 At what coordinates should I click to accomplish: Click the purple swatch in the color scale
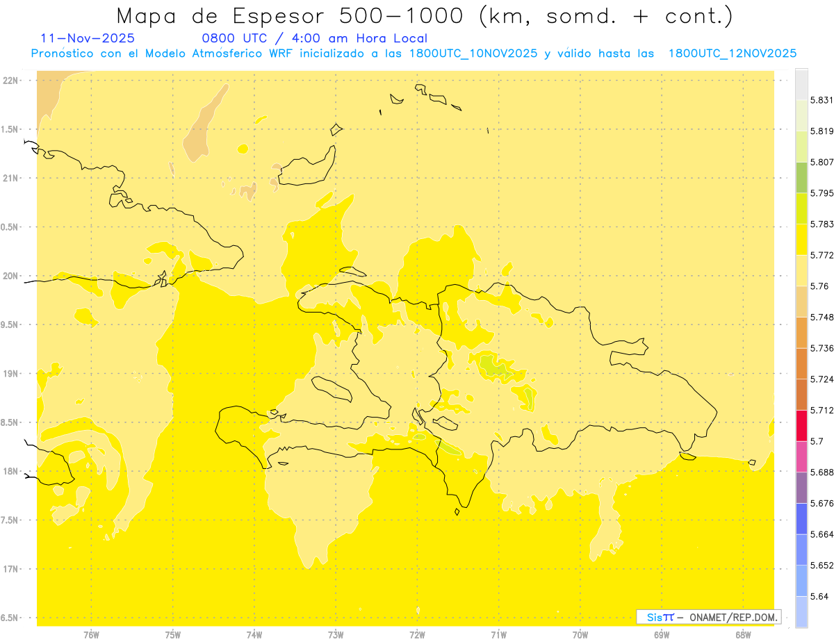pyautogui.click(x=801, y=487)
